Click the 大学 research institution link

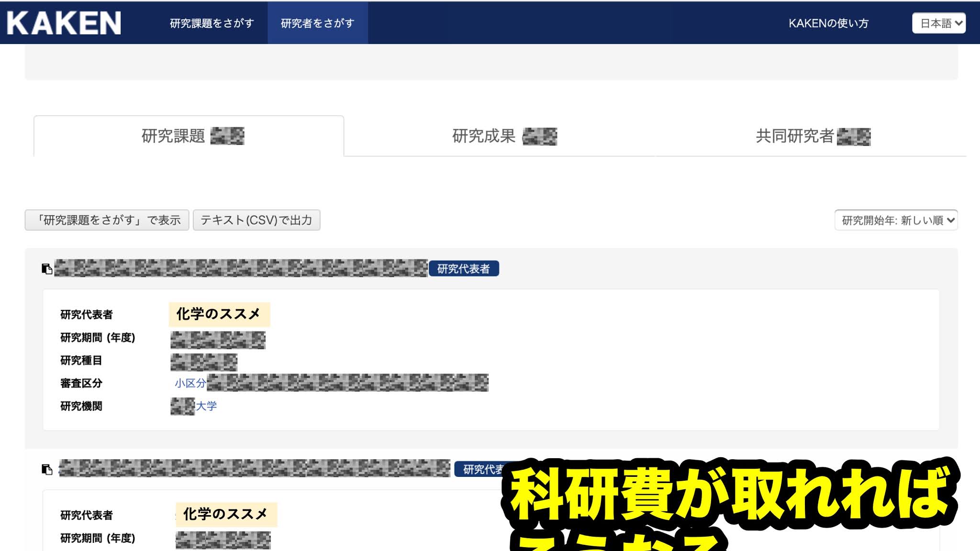point(206,406)
